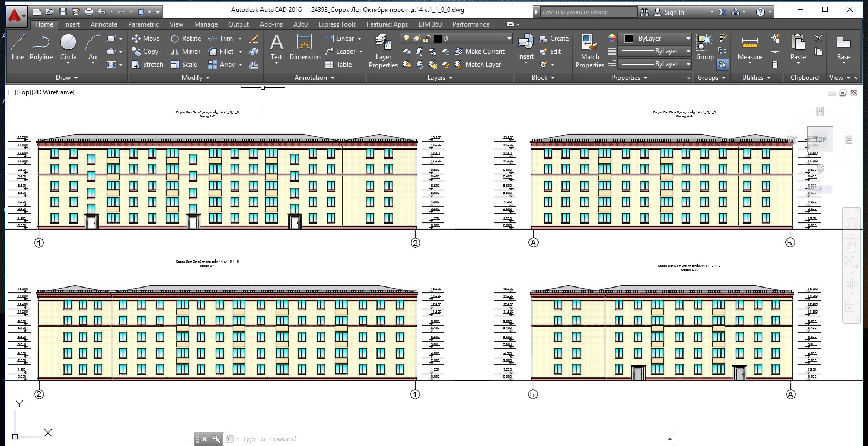Open the ByLayer object color swatch

629,39
